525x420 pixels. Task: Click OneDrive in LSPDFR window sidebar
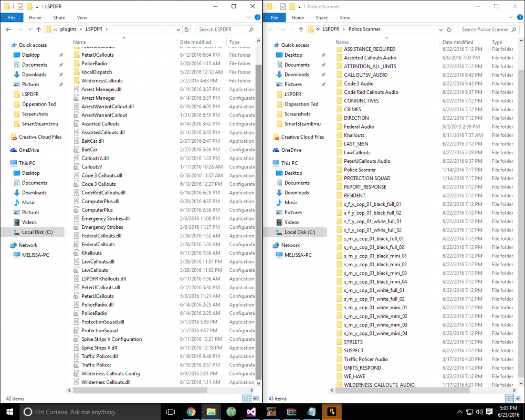tap(29, 150)
